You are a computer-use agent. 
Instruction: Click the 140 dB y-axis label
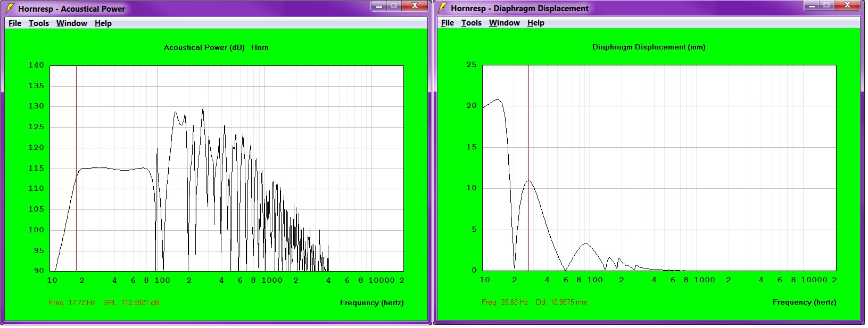(x=36, y=65)
